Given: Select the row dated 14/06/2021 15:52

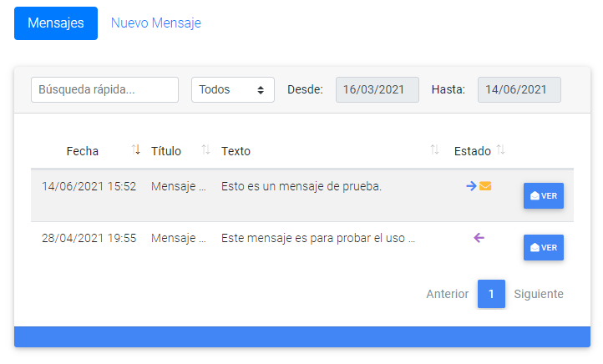Looking at the screenshot, I should point(302,195).
